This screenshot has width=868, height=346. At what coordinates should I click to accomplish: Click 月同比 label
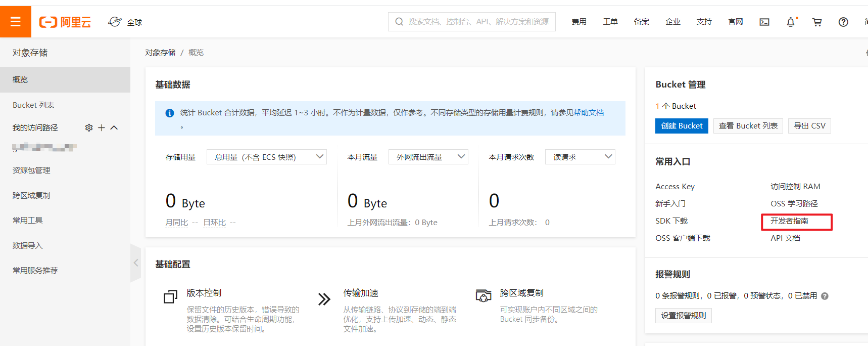[177, 223]
